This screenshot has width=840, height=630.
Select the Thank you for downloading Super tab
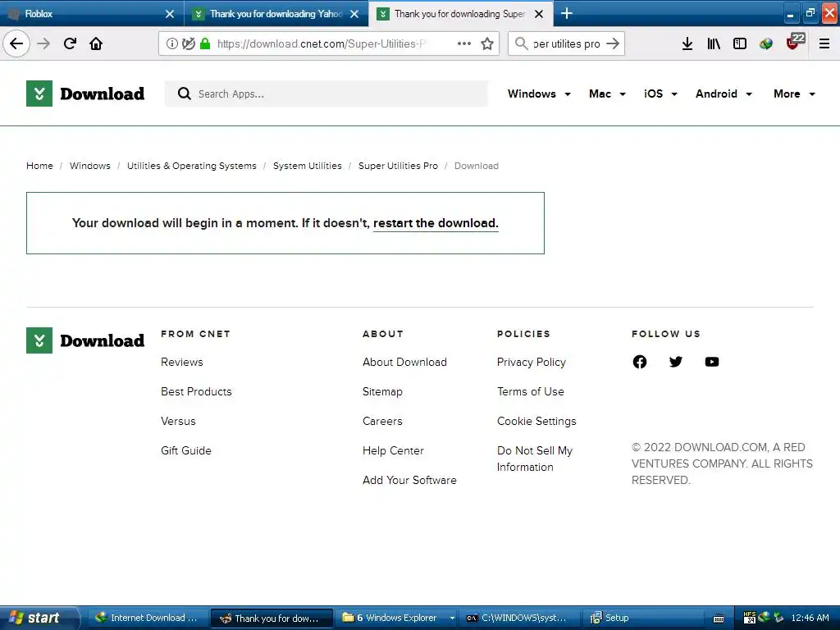(x=461, y=13)
